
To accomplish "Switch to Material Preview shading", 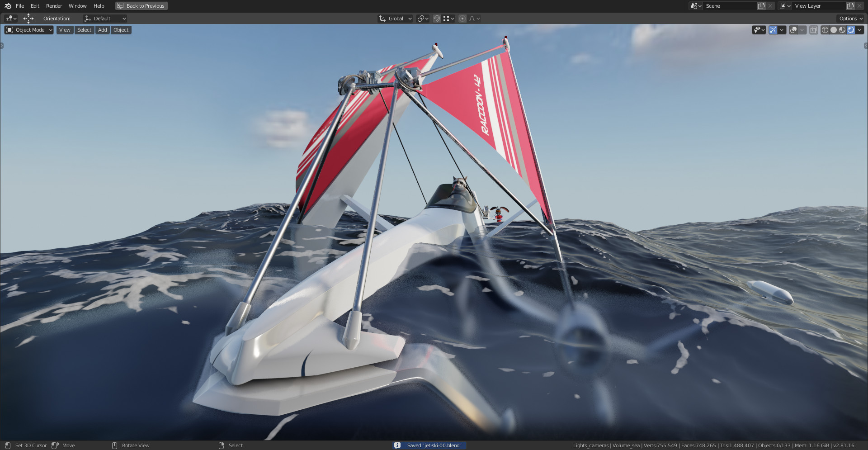I will pos(842,30).
